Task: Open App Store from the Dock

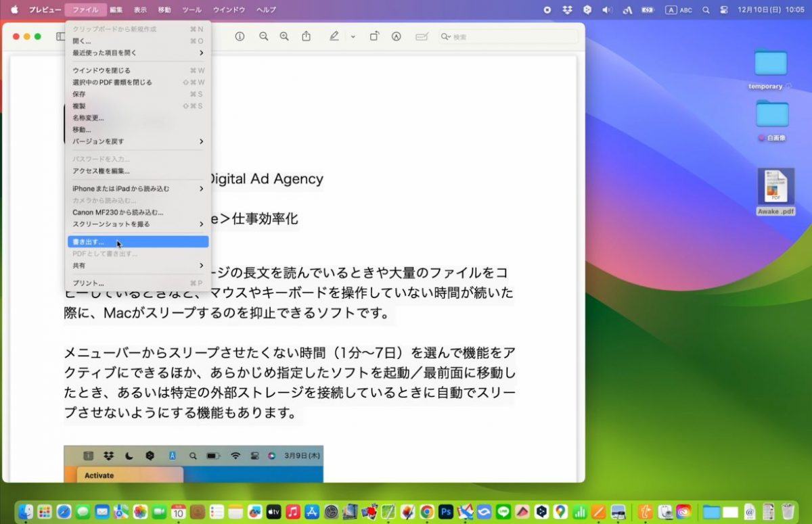Action: 312,512
